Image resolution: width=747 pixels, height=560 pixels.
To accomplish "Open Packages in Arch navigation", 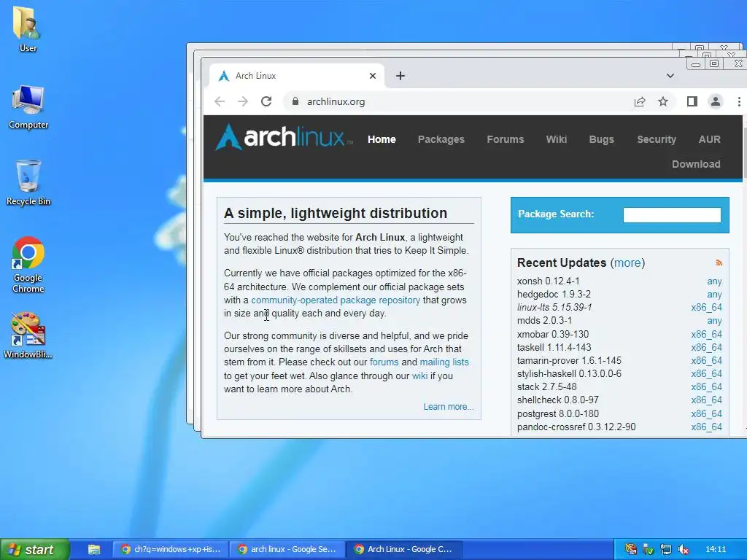I will (441, 139).
